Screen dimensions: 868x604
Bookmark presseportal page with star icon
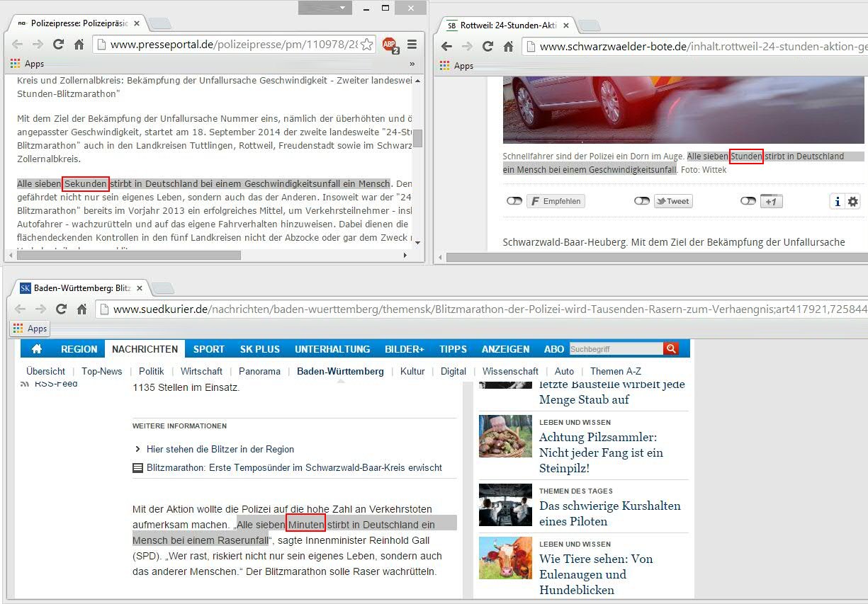point(366,45)
